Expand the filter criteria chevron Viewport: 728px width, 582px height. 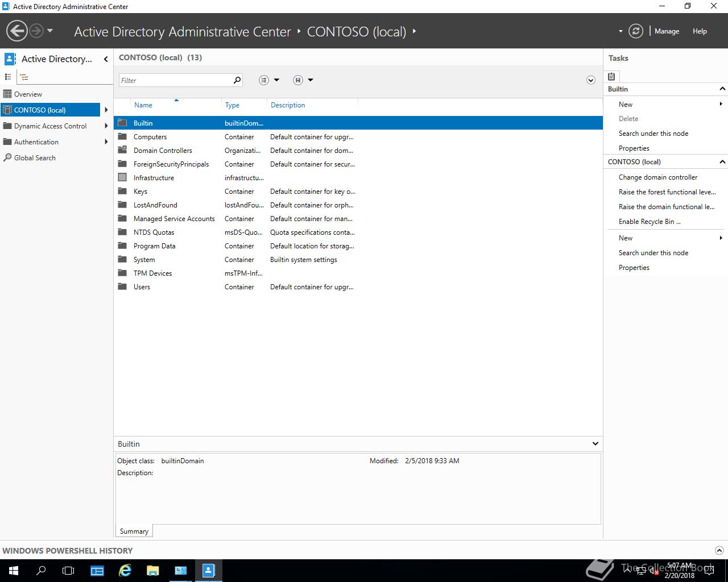point(590,80)
